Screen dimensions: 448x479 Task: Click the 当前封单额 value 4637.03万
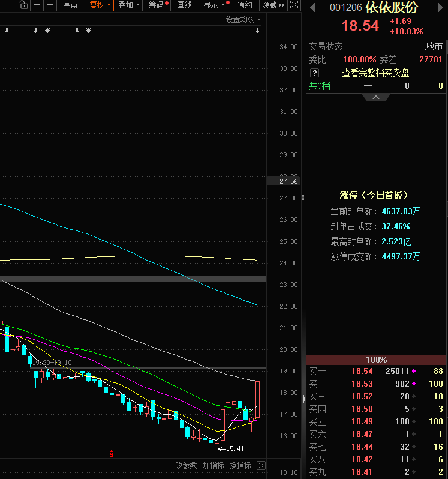401,211
